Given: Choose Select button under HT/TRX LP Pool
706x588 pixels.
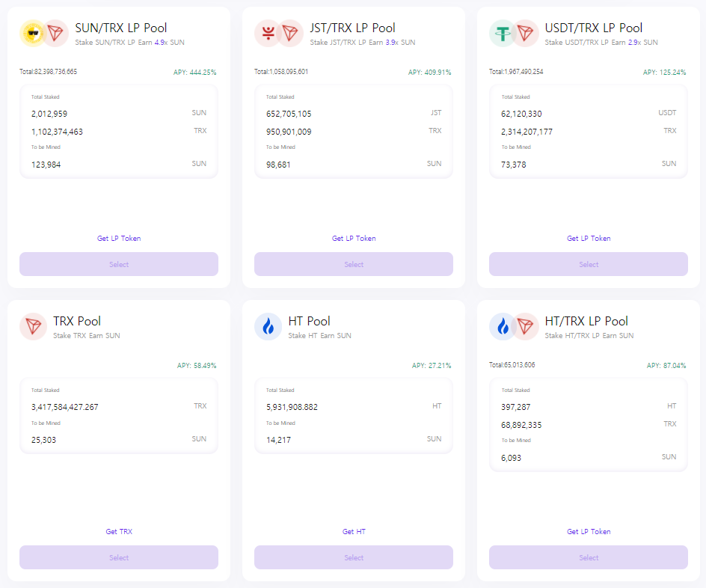Looking at the screenshot, I should click(589, 557).
